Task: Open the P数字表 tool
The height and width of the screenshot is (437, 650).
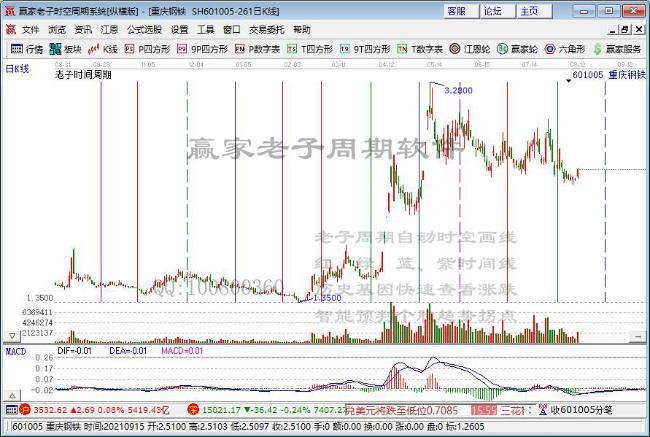Action: (257, 49)
